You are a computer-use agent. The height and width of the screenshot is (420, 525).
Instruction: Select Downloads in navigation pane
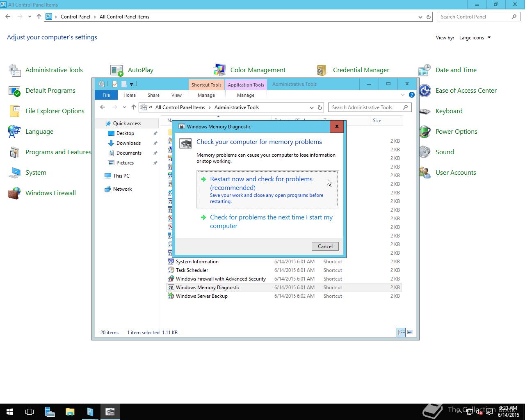coord(128,143)
